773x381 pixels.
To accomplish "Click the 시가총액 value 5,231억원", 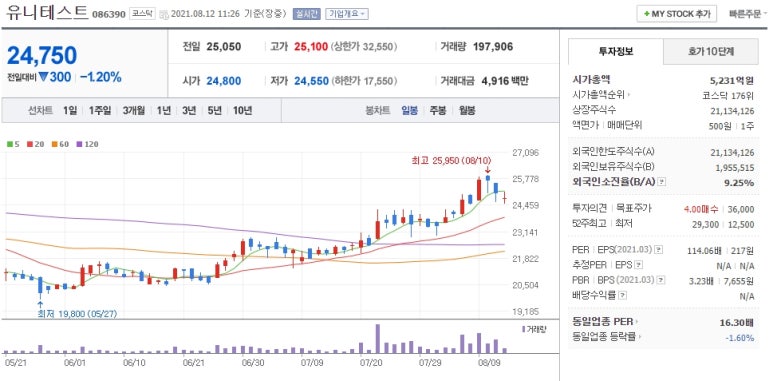I will click(731, 81).
